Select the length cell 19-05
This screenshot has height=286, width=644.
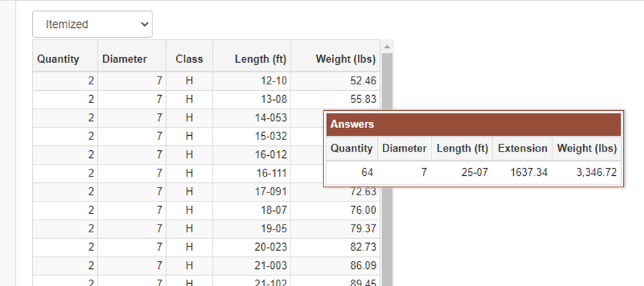click(252, 229)
